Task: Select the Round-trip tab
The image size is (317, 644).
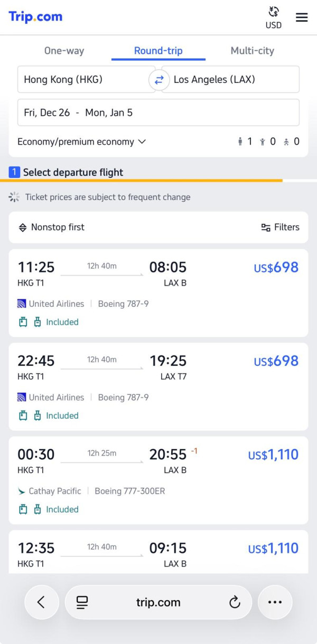Action: (158, 51)
